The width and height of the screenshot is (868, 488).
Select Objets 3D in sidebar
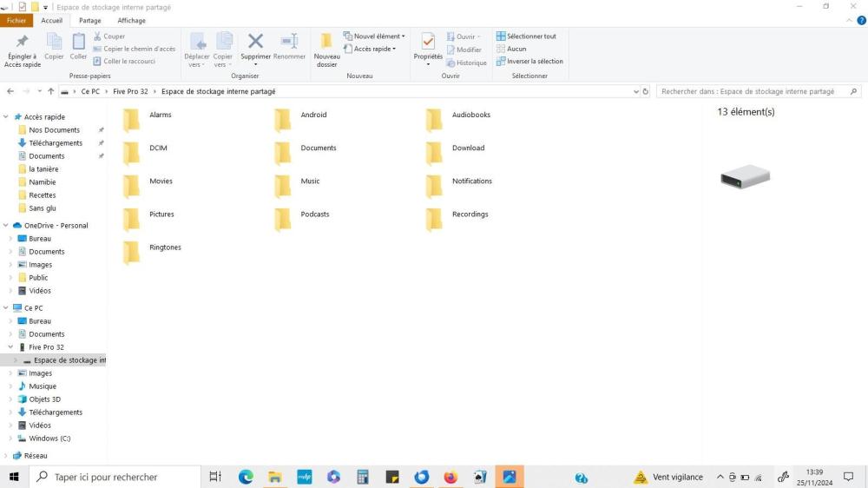coord(44,399)
